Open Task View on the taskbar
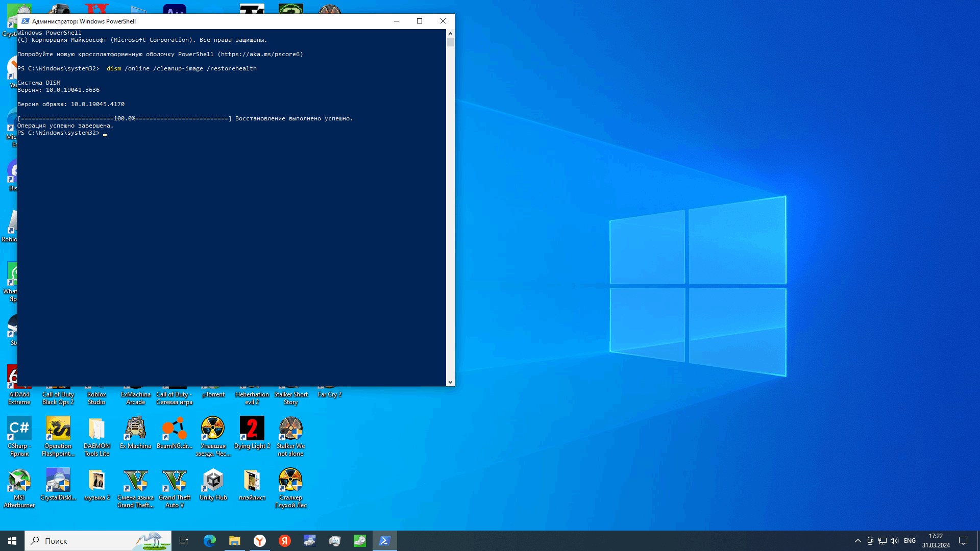Viewport: 980px width, 551px height. (184, 541)
